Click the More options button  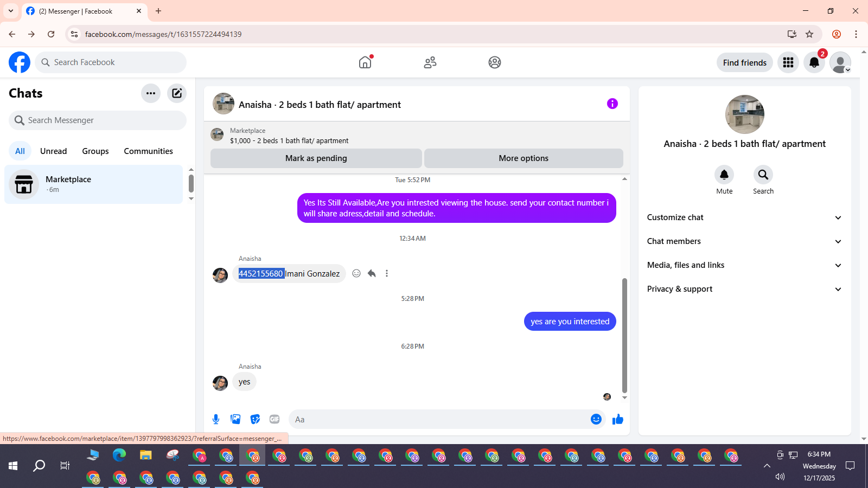[x=524, y=158]
